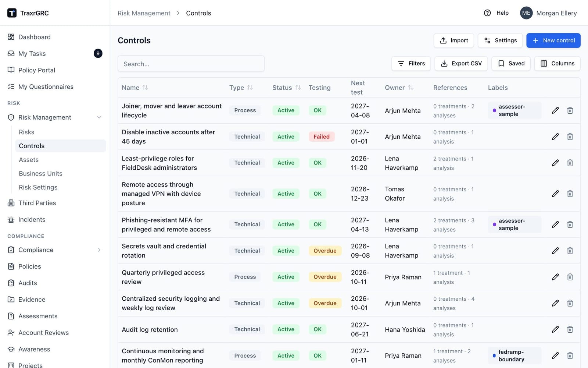
Task: Click the New control button
Action: point(553,40)
